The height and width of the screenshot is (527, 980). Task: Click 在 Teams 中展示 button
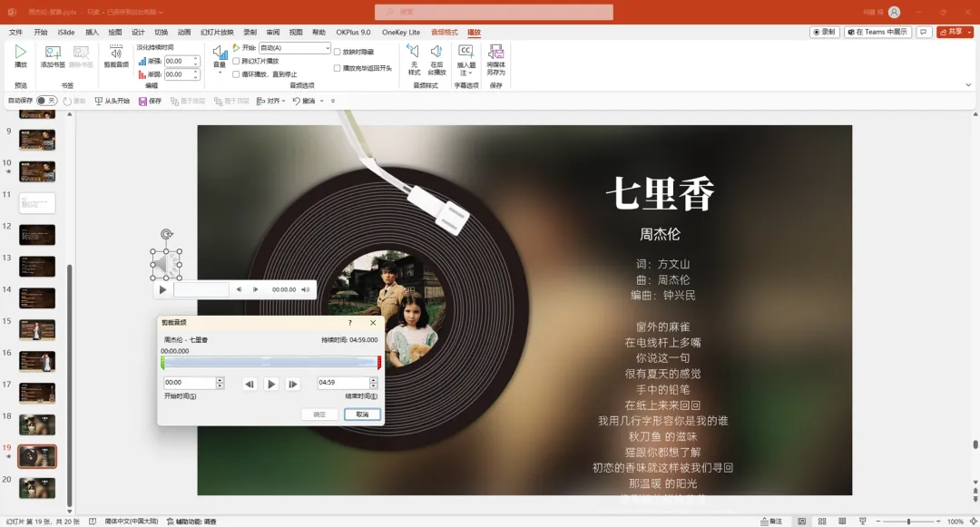pyautogui.click(x=877, y=32)
